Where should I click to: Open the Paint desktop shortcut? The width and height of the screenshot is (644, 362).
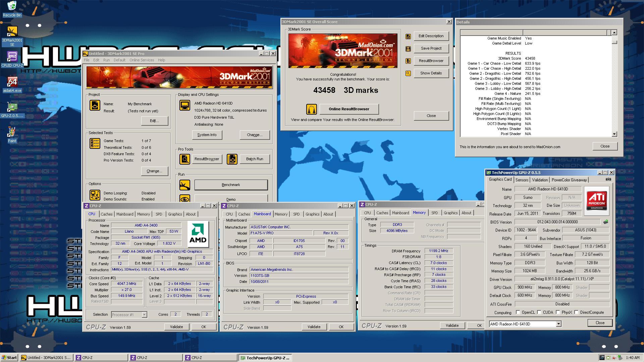point(12,135)
